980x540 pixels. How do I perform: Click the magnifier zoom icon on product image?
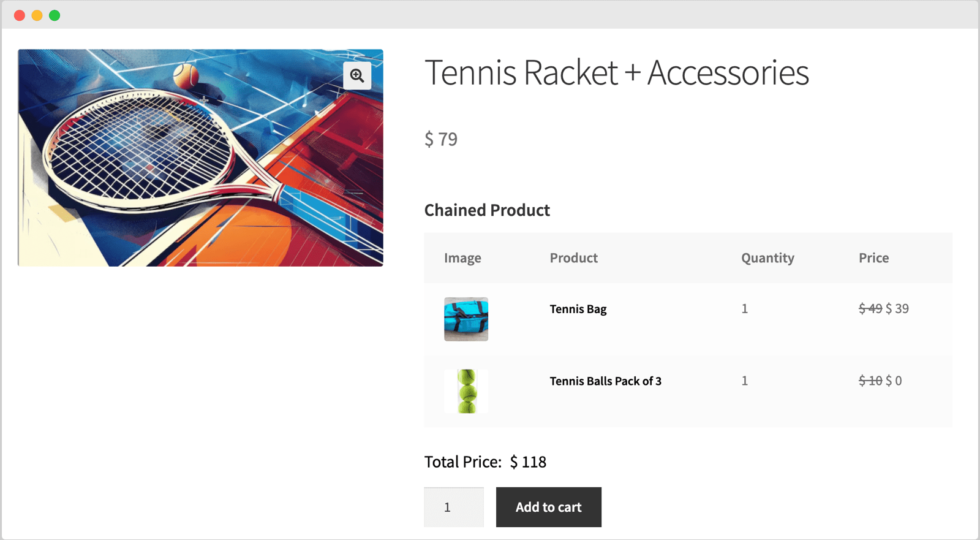(x=357, y=75)
